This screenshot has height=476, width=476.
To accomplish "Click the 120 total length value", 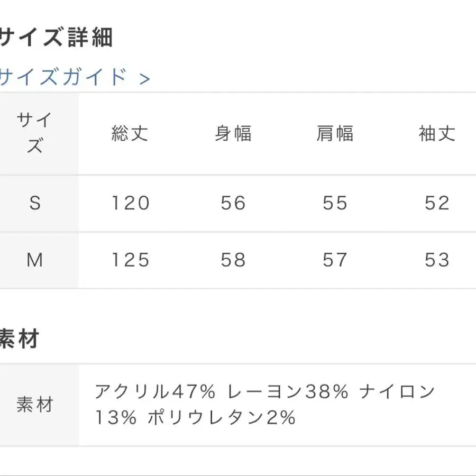I will click(130, 203).
